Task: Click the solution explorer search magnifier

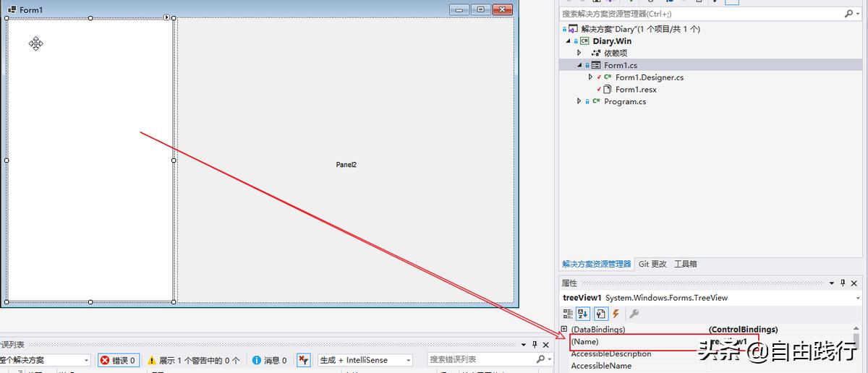Action: (848, 14)
